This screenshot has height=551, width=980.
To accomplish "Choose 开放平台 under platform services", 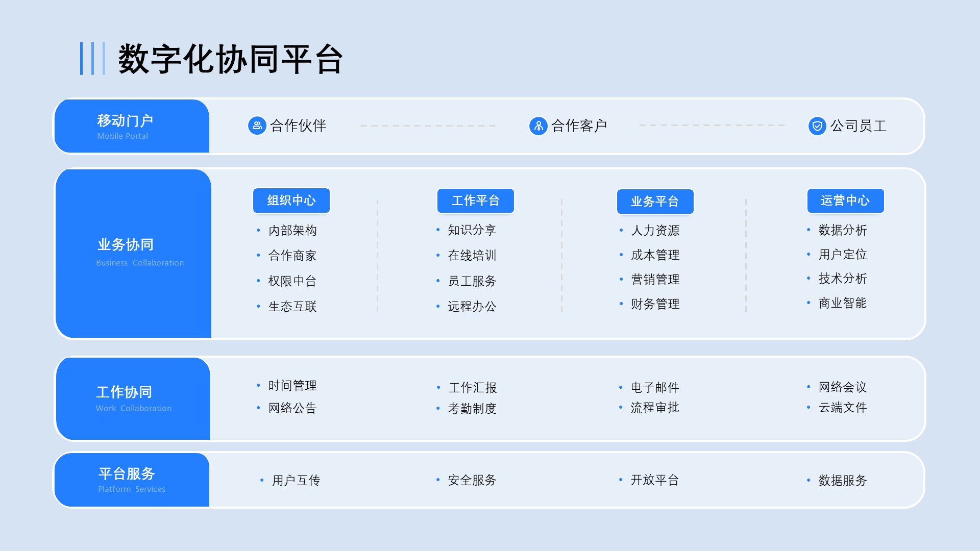I will click(655, 480).
